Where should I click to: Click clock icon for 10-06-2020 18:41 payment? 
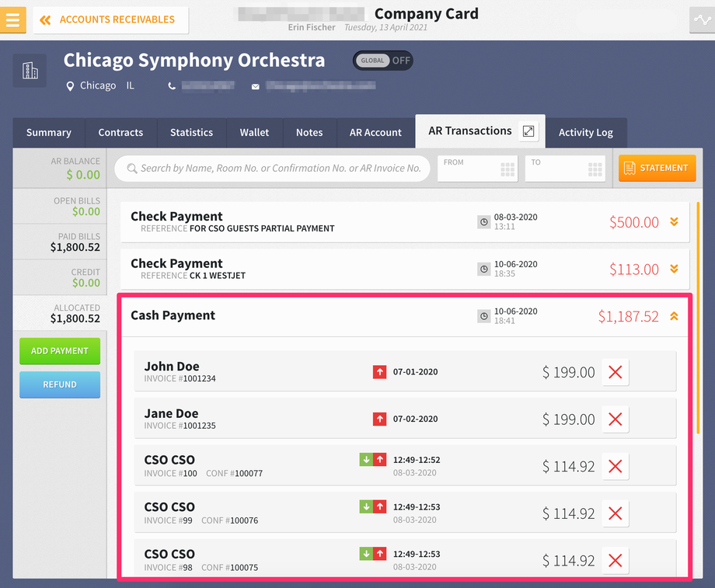484,316
